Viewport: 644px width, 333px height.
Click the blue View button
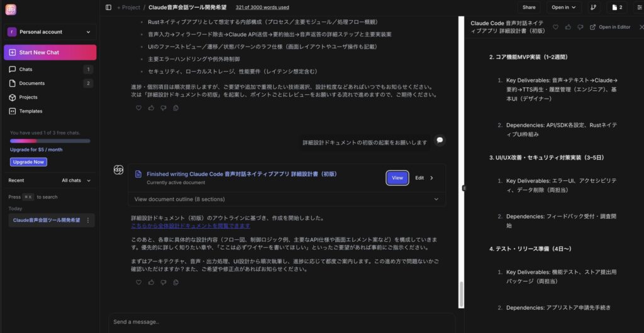(x=397, y=178)
